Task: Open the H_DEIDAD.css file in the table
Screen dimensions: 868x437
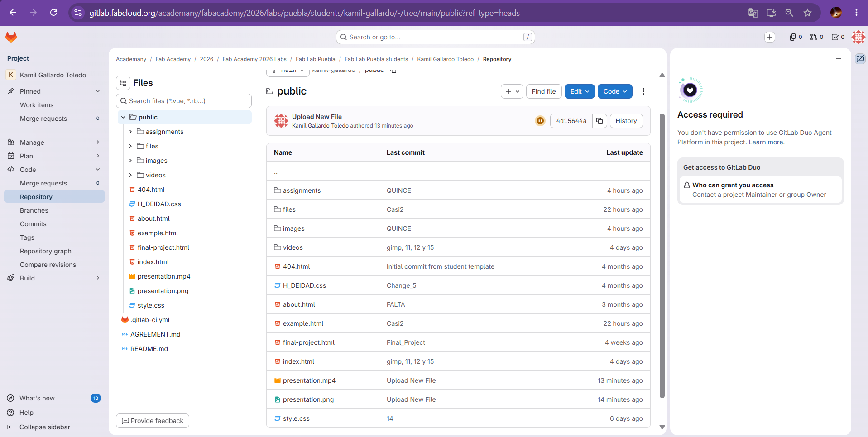Action: 304,285
